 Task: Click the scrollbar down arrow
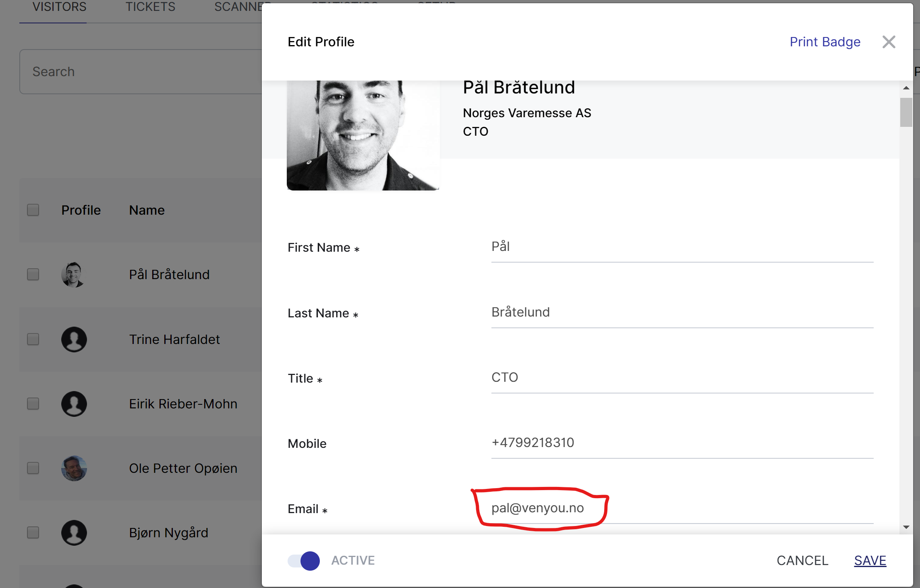906,527
